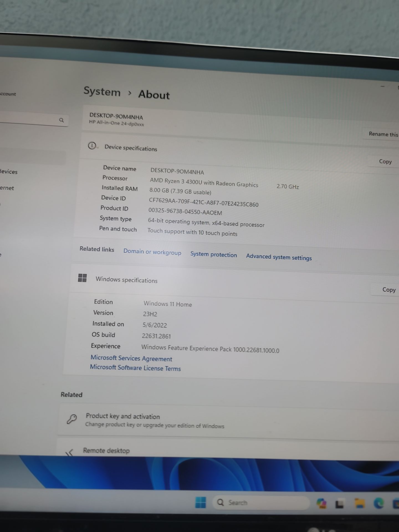Click the Product ID value 00325-96738-04550-AAOEM
The width and height of the screenshot is (399, 532).
click(185, 211)
